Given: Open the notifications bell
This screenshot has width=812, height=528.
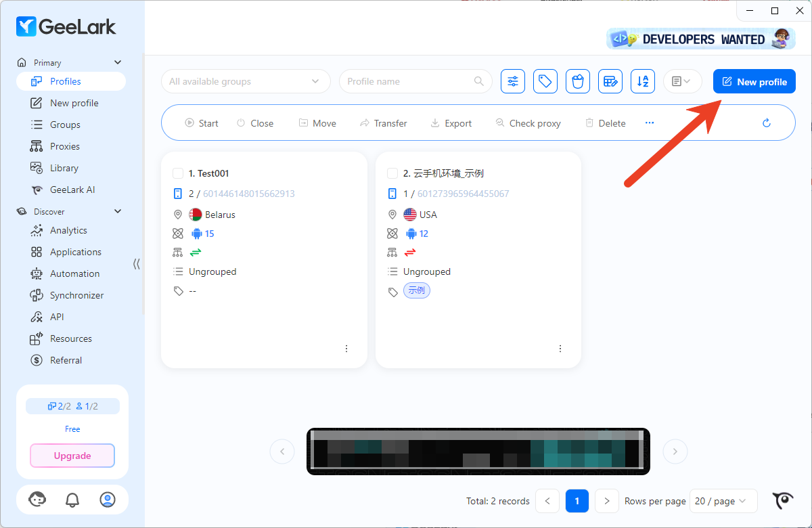Looking at the screenshot, I should pyautogui.click(x=72, y=500).
